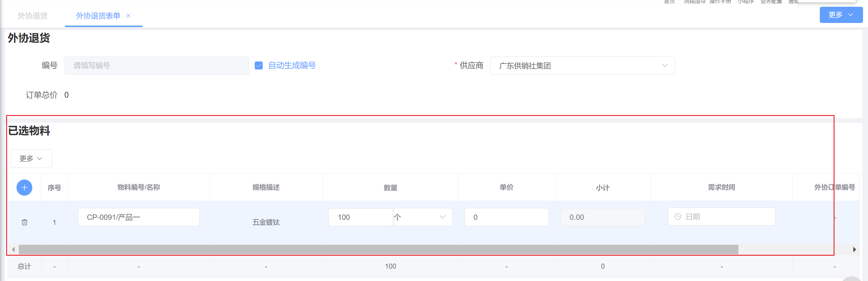This screenshot has width=868, height=281.
Task: Click the 小计 field showing 0.00
Action: pyautogui.click(x=602, y=217)
